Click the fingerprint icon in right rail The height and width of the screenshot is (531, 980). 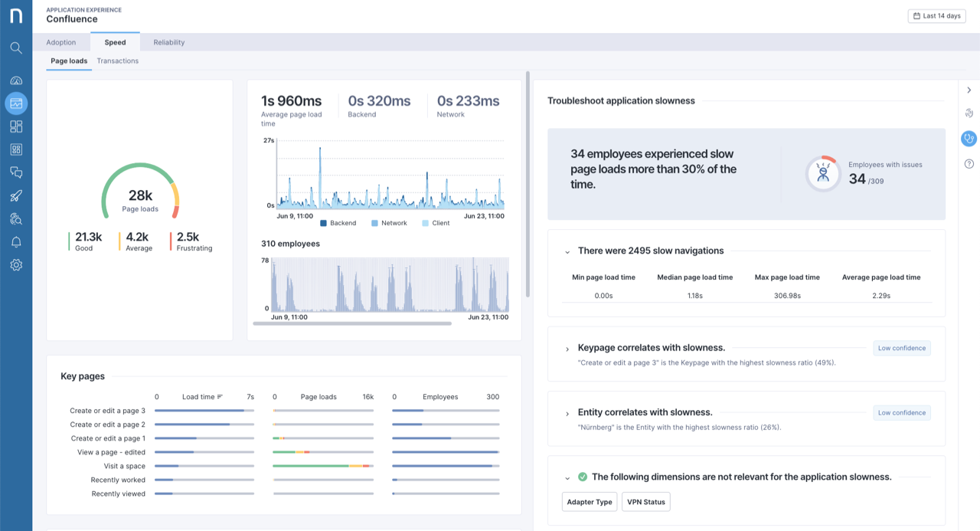[969, 113]
